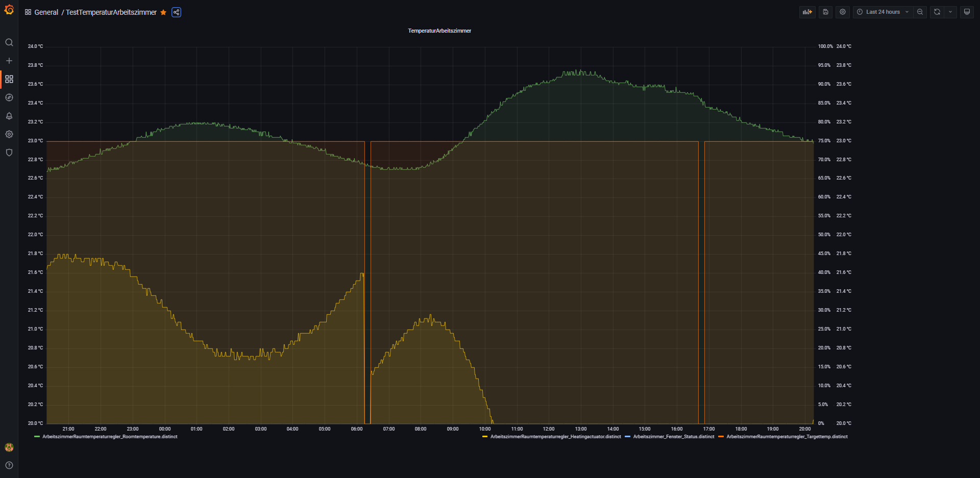Zoom out the time range
Viewport: 980px width, 478px height.
920,12
